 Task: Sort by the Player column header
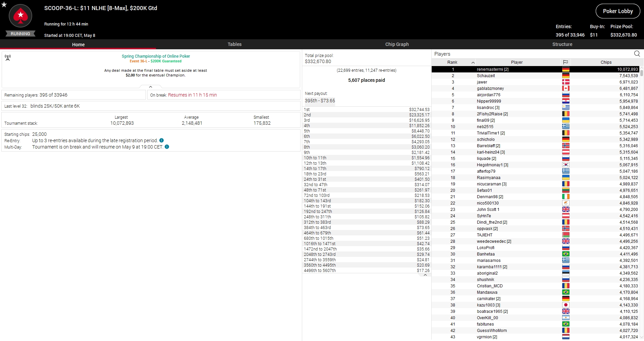point(517,62)
